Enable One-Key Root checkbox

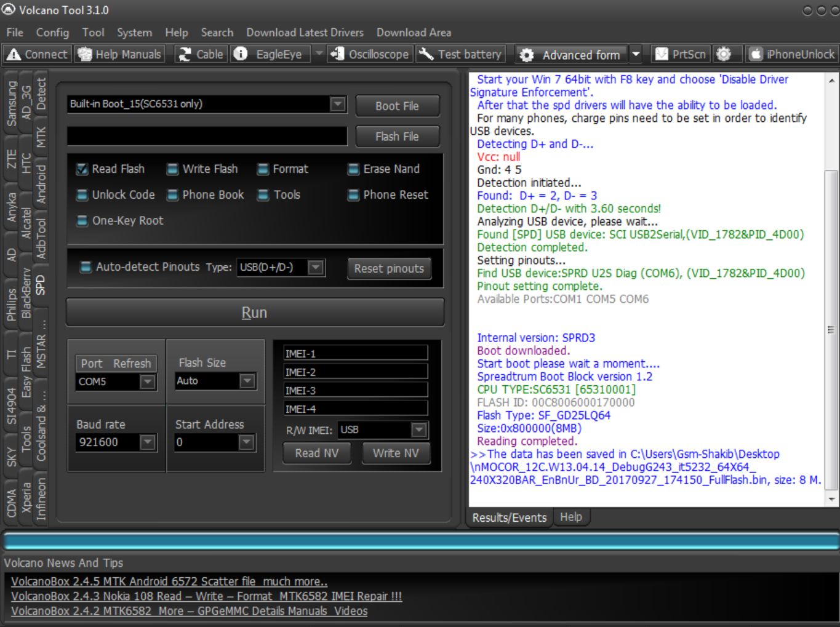point(82,221)
